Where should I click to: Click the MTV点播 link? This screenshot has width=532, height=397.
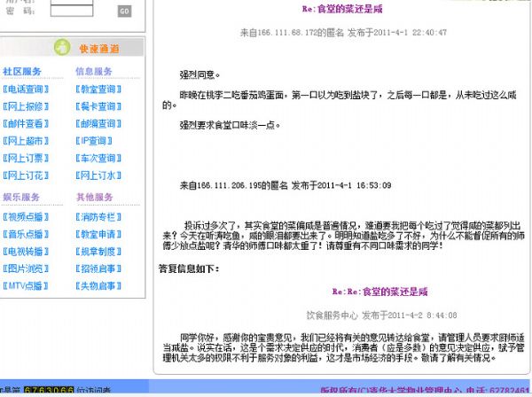click(25, 285)
